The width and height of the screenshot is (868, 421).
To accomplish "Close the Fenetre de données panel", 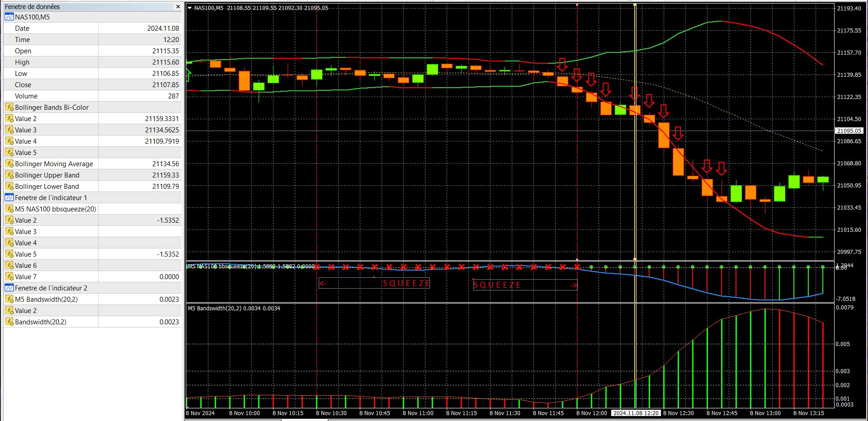I will click(178, 7).
